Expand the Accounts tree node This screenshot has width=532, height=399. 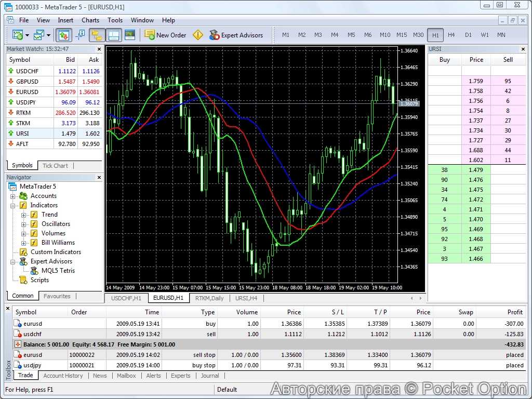coord(13,196)
